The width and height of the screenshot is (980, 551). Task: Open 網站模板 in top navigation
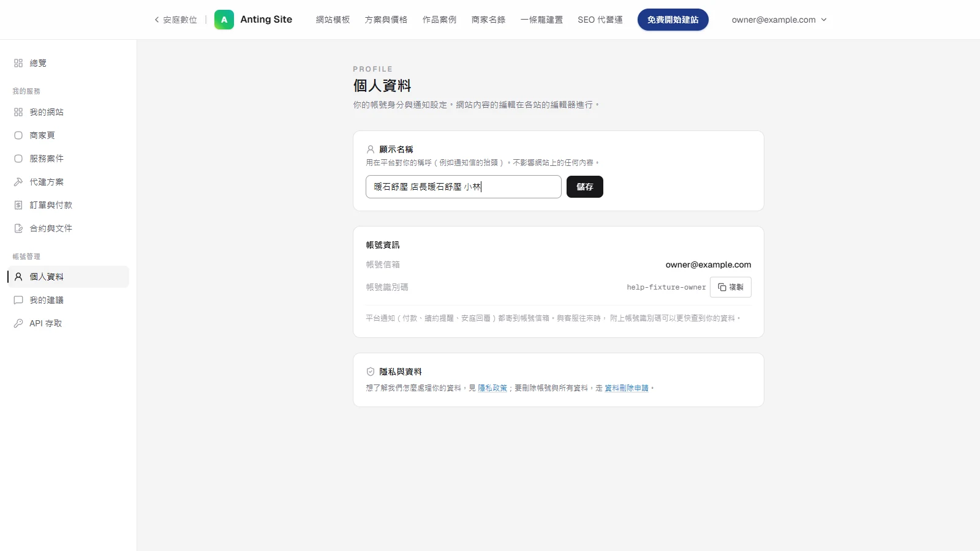click(x=333, y=20)
